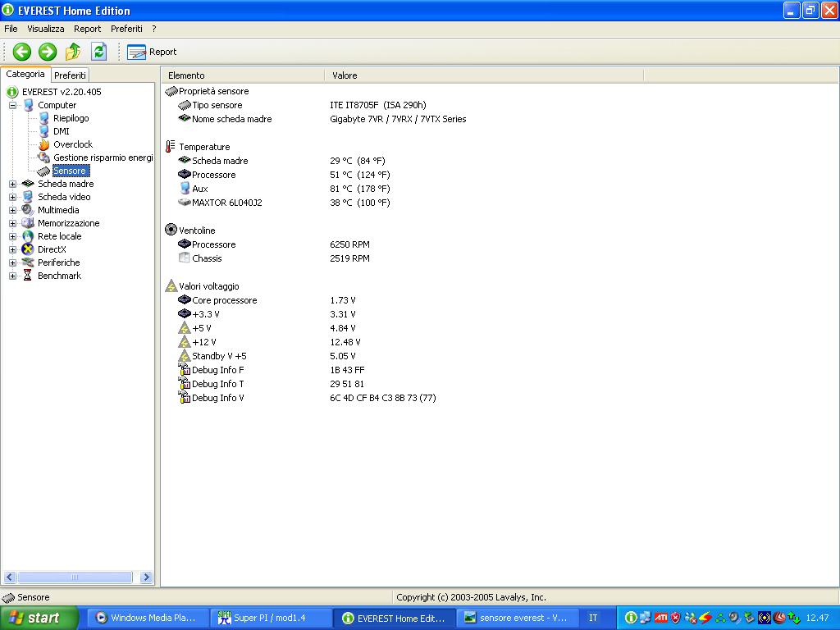Click the Overclock flame icon
The width and height of the screenshot is (840, 630).
pos(44,144)
